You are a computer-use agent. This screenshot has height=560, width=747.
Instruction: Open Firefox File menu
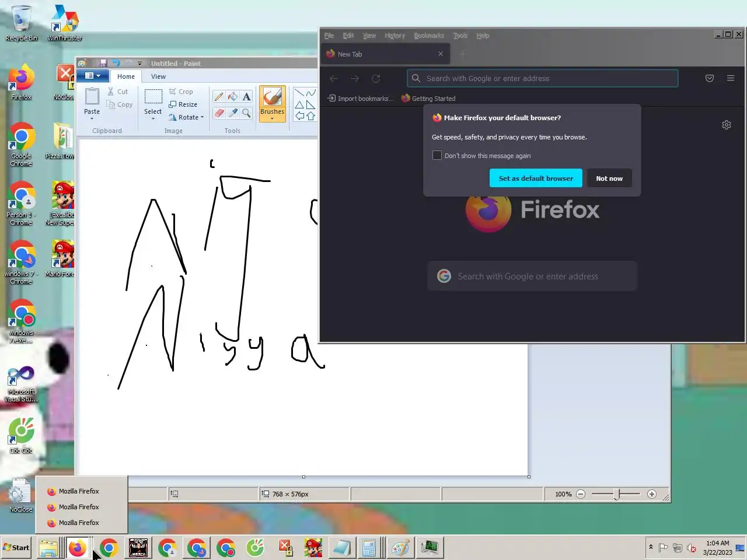coord(329,36)
